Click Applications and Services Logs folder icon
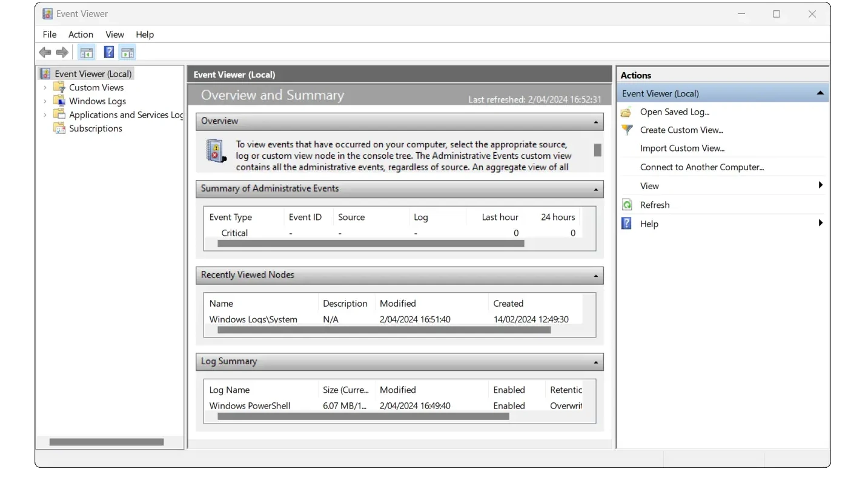Screen dimensions: 868x503 point(59,115)
